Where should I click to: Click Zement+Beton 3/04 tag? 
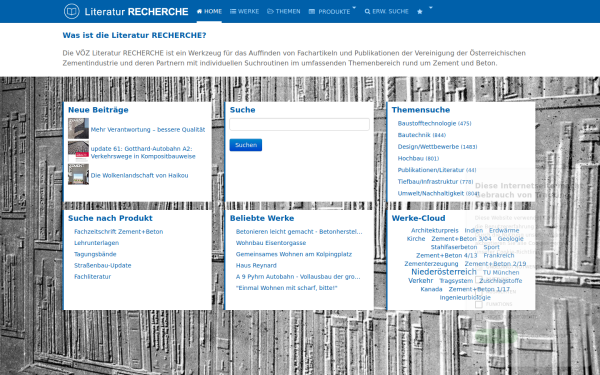pos(461,238)
